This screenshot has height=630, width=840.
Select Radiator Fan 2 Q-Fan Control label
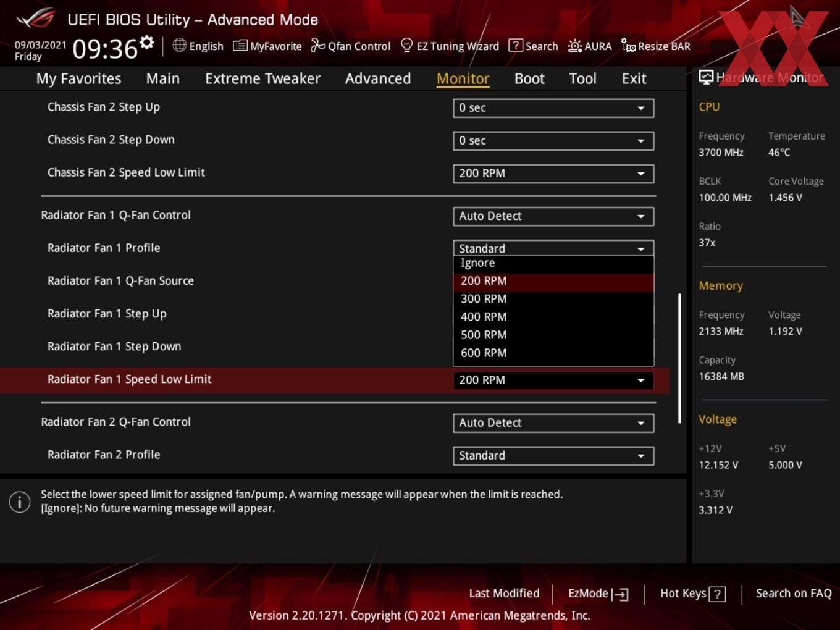(115, 422)
